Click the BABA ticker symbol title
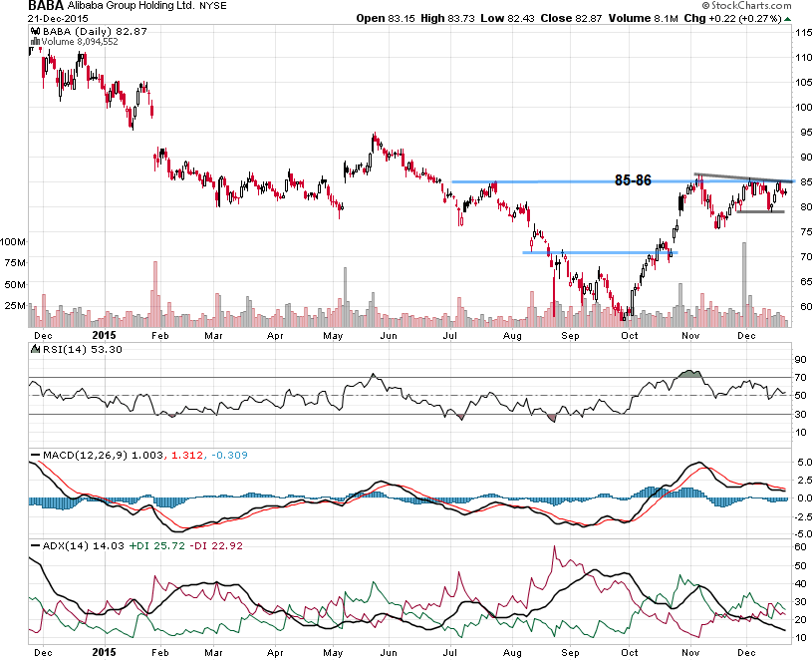This screenshot has width=812, height=660. 46,6
